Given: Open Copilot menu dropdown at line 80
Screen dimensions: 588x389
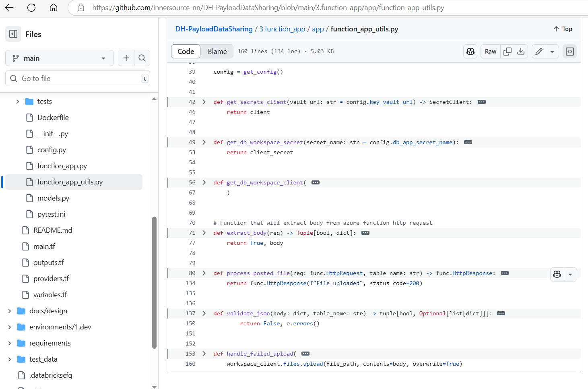Looking at the screenshot, I should (x=570, y=274).
